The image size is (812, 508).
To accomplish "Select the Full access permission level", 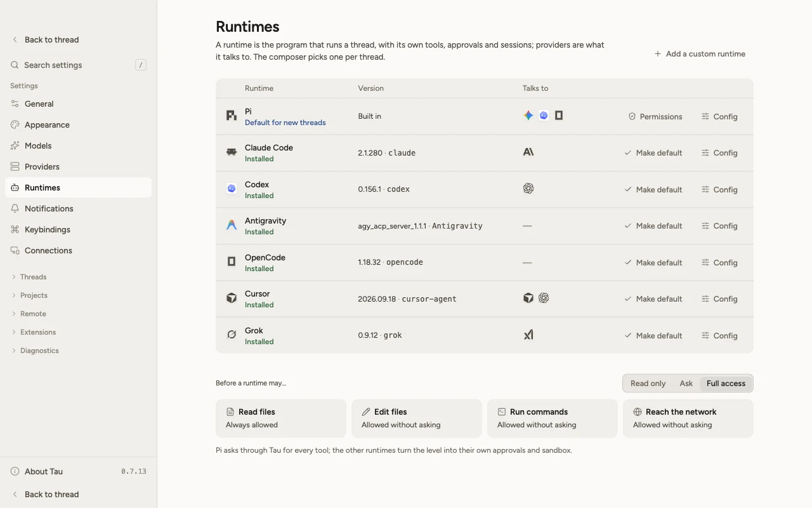I will coord(726,384).
